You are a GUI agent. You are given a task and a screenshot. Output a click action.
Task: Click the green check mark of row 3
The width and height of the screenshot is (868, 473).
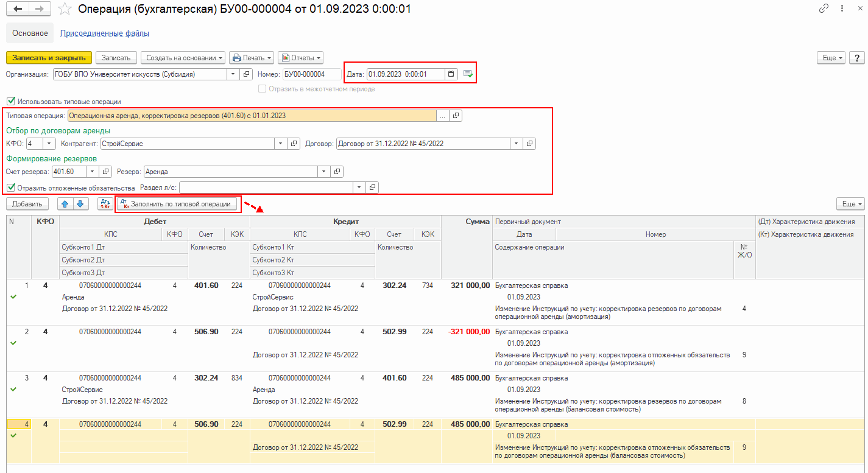pos(13,390)
